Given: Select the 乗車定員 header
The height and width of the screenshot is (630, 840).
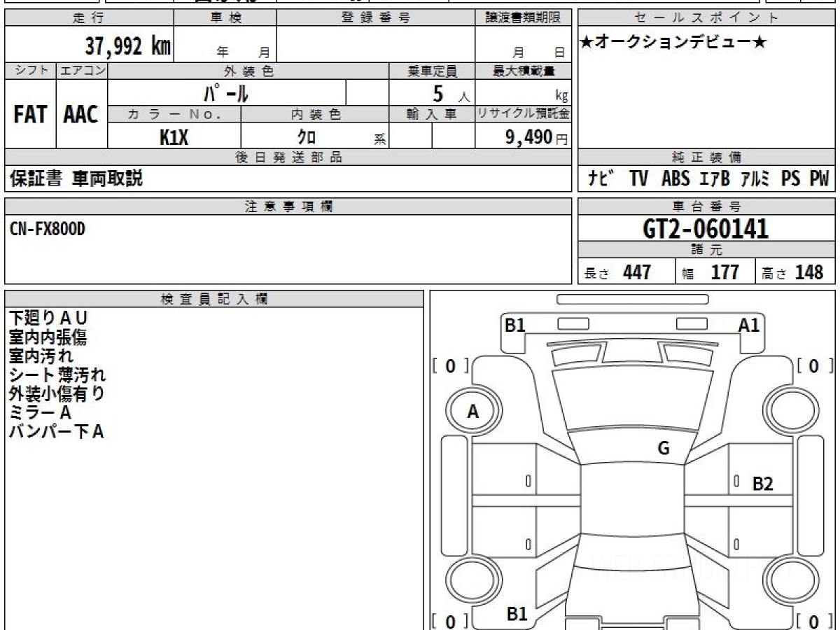Looking at the screenshot, I should [x=433, y=71].
